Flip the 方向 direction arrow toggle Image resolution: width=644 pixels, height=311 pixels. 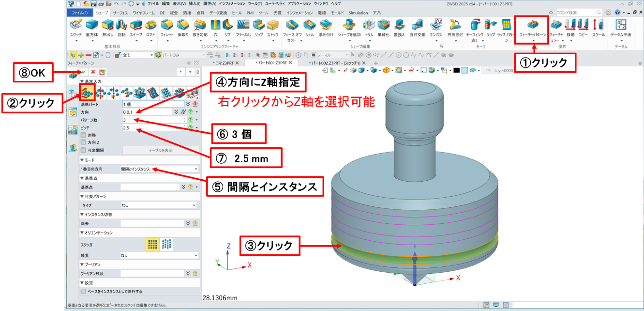point(183,111)
